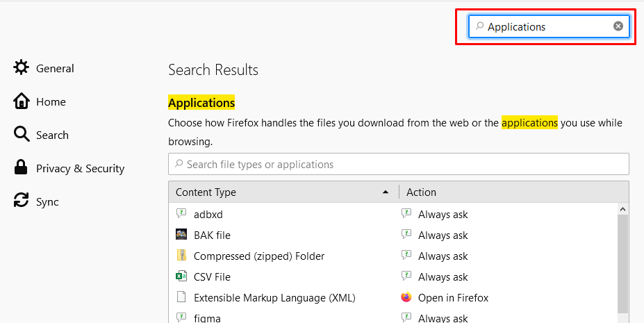This screenshot has width=644, height=323.
Task: Click inside the Applications preferences search box
Action: click(x=549, y=26)
